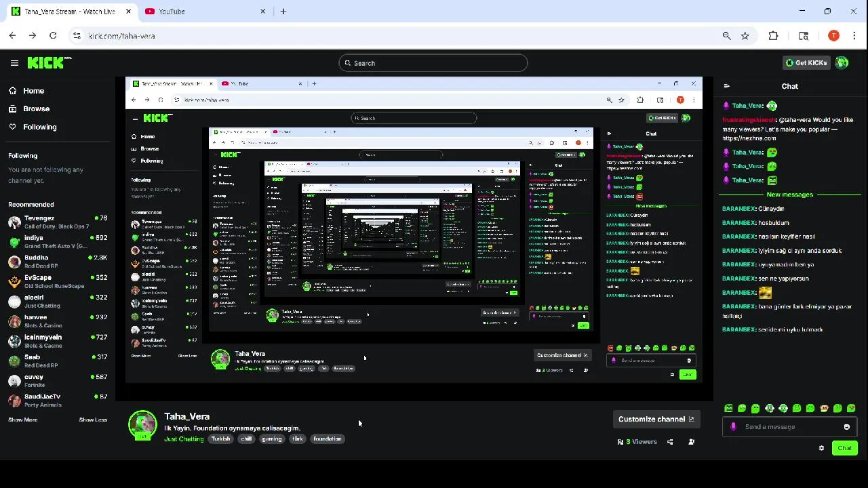
Task: Open a new browser tab
Action: pos(283,12)
